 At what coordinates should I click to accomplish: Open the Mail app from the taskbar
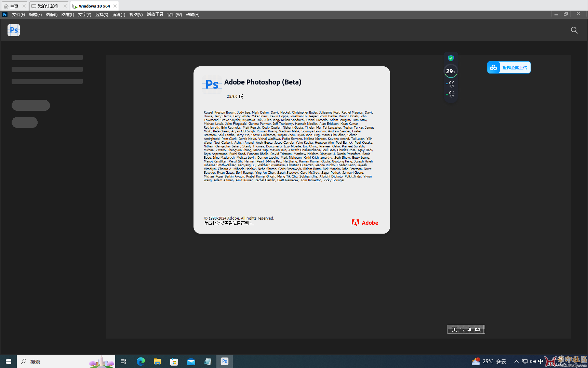pyautogui.click(x=191, y=362)
